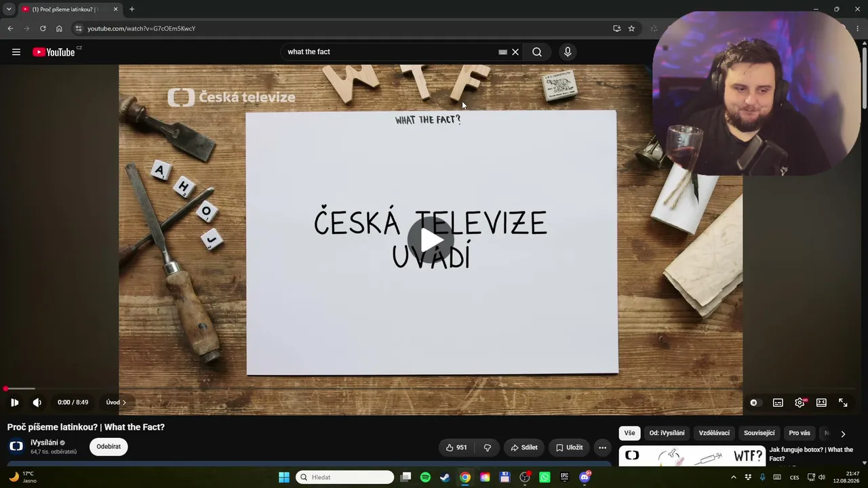Open the CES keyboard language switcher
868x488 pixels.
pyautogui.click(x=794, y=477)
